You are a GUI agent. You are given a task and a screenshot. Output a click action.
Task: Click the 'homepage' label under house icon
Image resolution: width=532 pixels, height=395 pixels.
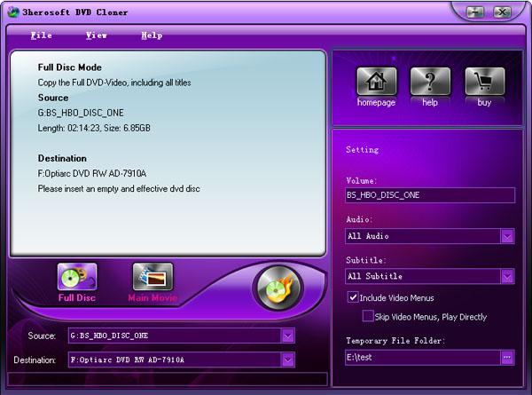point(376,102)
